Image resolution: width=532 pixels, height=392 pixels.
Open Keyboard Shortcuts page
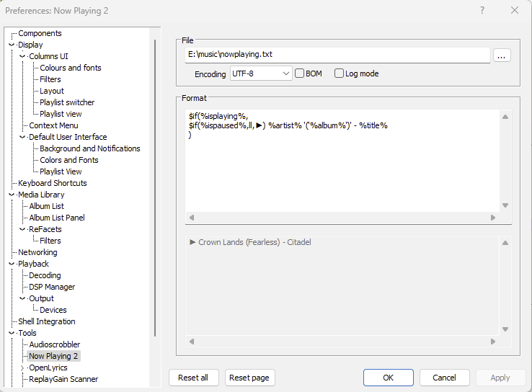pyautogui.click(x=52, y=183)
